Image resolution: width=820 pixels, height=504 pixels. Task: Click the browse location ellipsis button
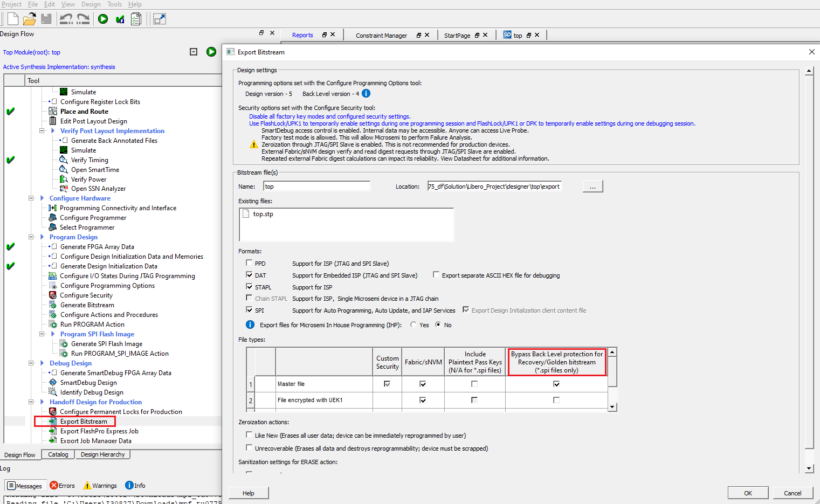tap(592, 187)
